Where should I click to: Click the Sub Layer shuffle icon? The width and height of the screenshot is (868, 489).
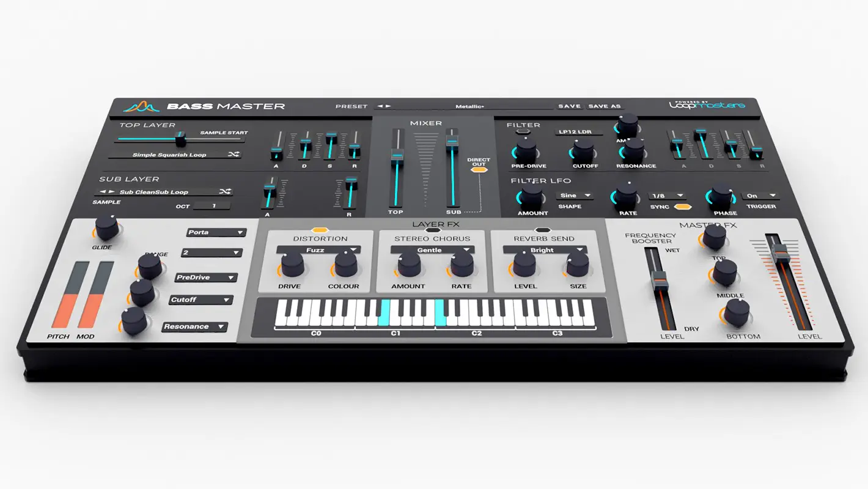(225, 191)
